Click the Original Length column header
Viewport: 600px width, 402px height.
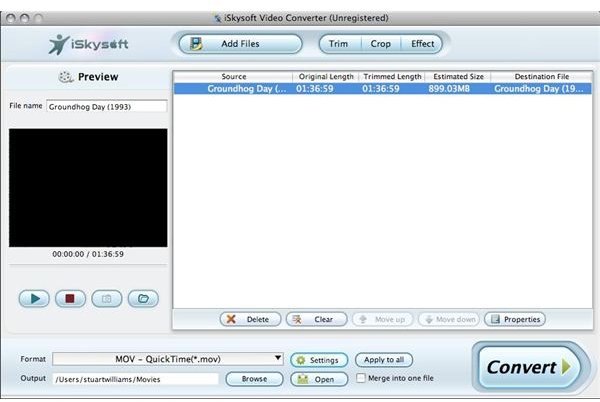(326, 76)
